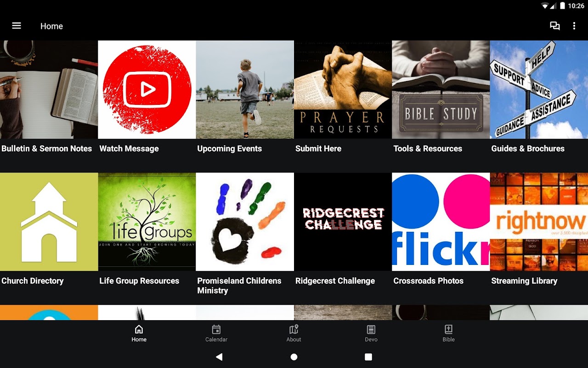
Task: Tap the About map icon
Action: 294,329
